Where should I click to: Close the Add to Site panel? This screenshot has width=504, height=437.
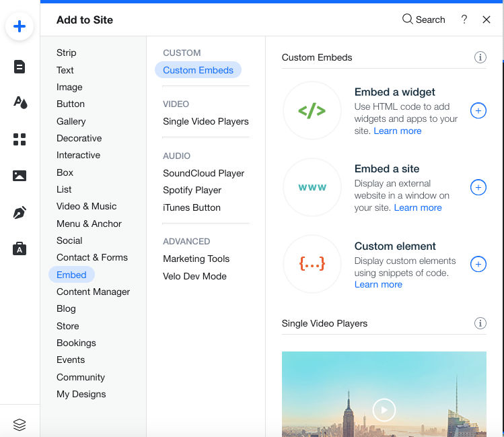(487, 20)
